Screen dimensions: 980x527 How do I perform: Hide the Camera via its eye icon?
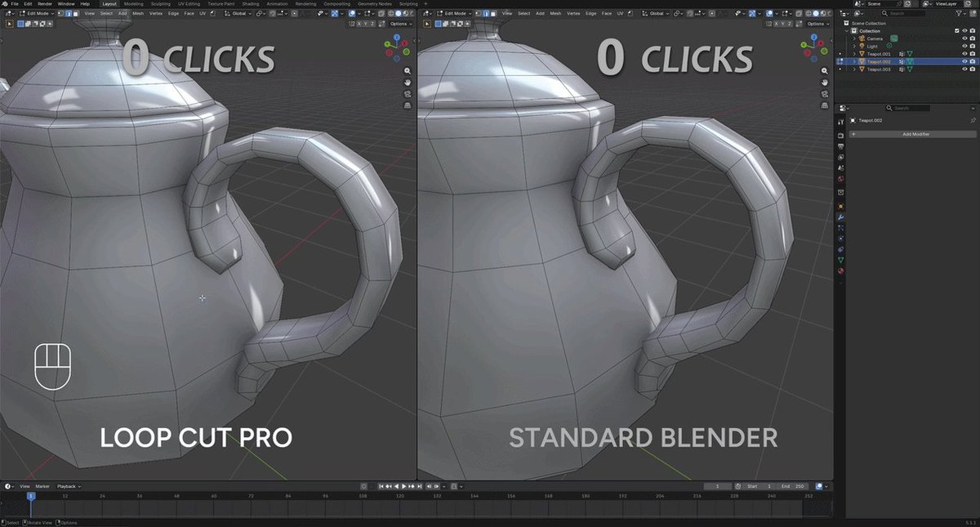(x=964, y=38)
